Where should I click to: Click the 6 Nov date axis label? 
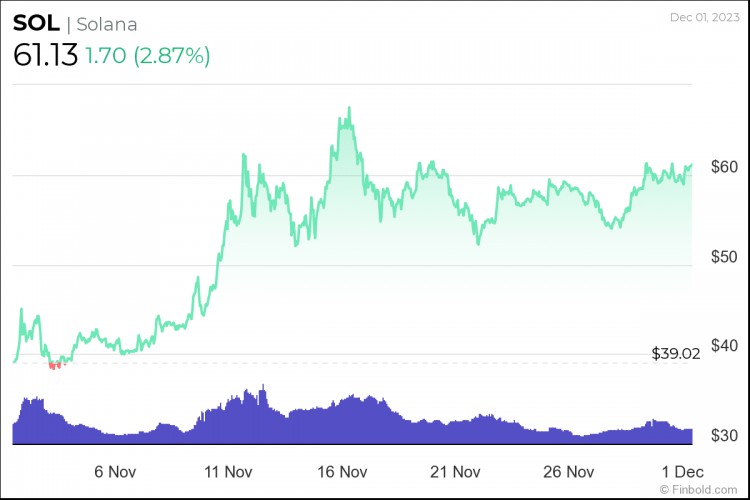click(x=115, y=472)
